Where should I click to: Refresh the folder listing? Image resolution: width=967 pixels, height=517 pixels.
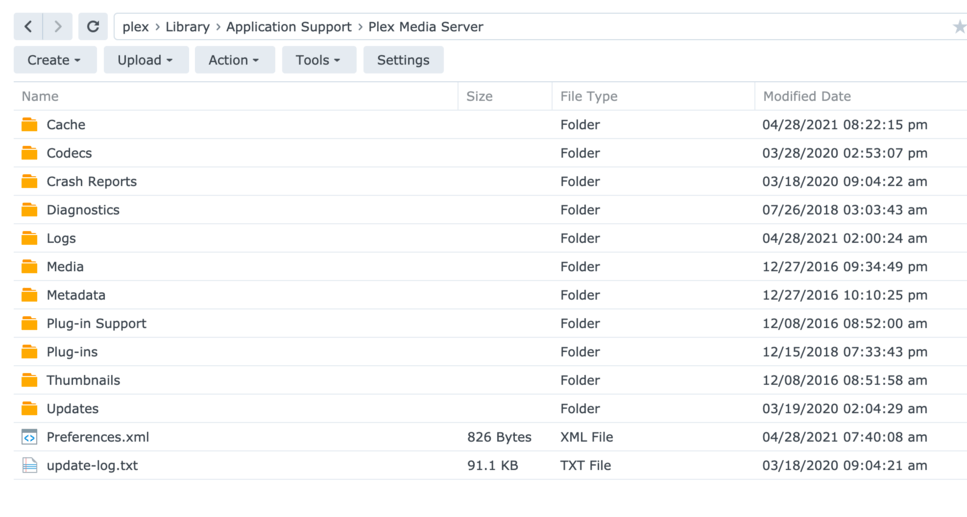coord(93,27)
